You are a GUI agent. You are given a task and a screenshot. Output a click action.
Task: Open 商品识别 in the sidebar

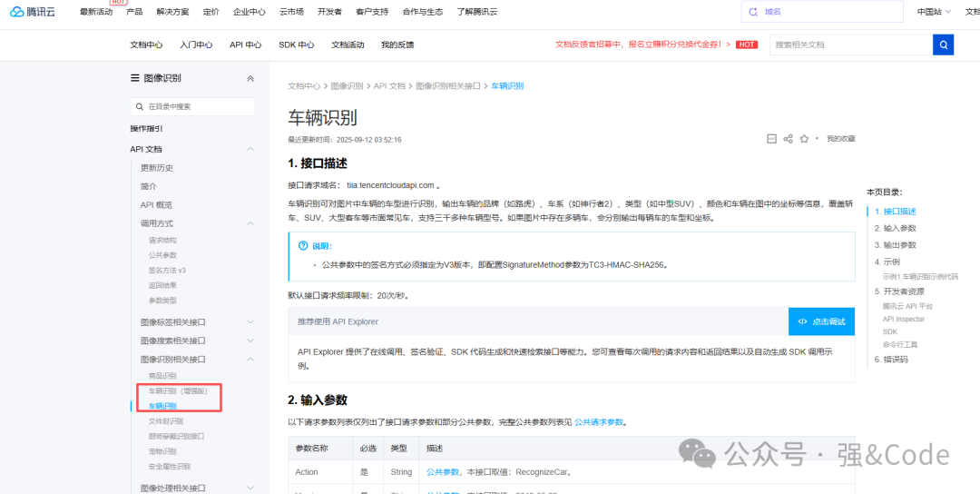[162, 377]
